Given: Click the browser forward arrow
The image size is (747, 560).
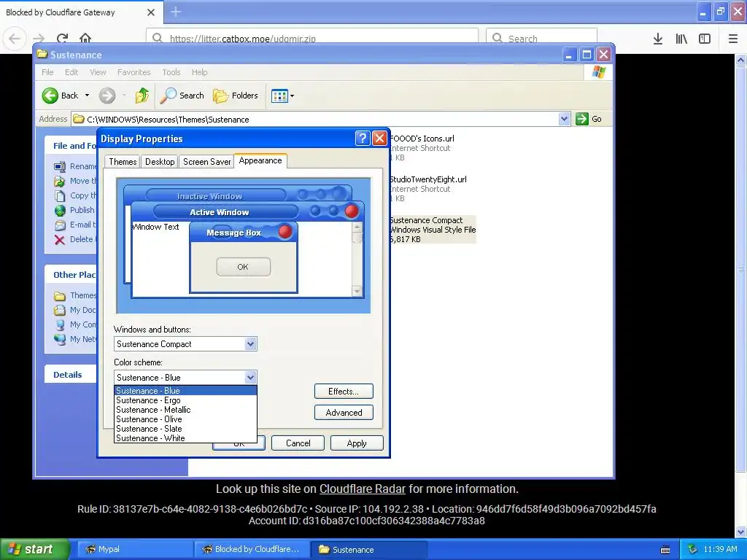Looking at the screenshot, I should [39, 38].
